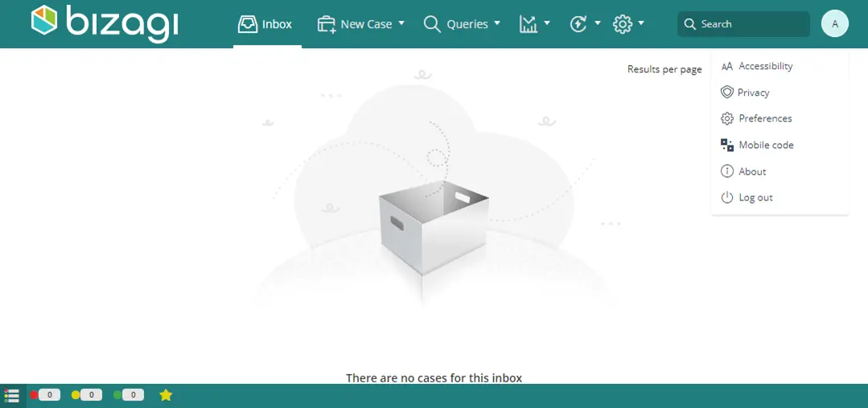
Task: Click the Privacy shield icon
Action: tap(727, 92)
